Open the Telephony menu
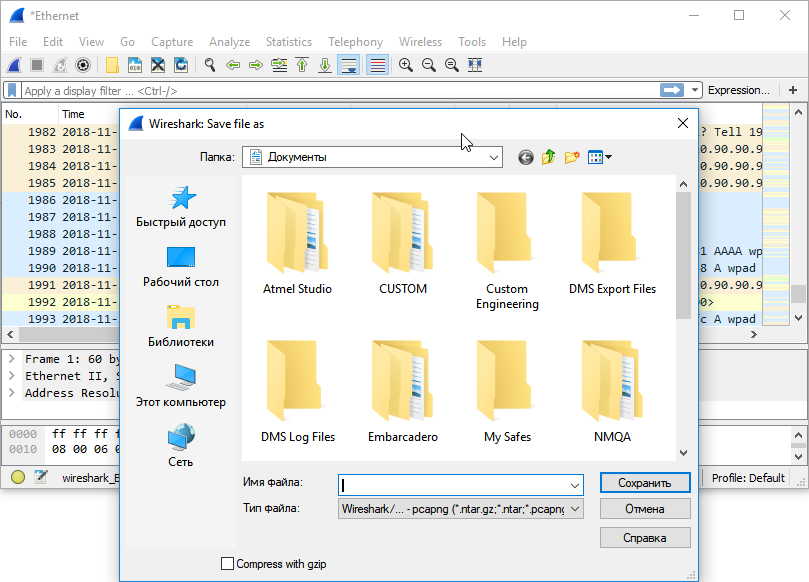Screen dimensions: 809x582 355,42
